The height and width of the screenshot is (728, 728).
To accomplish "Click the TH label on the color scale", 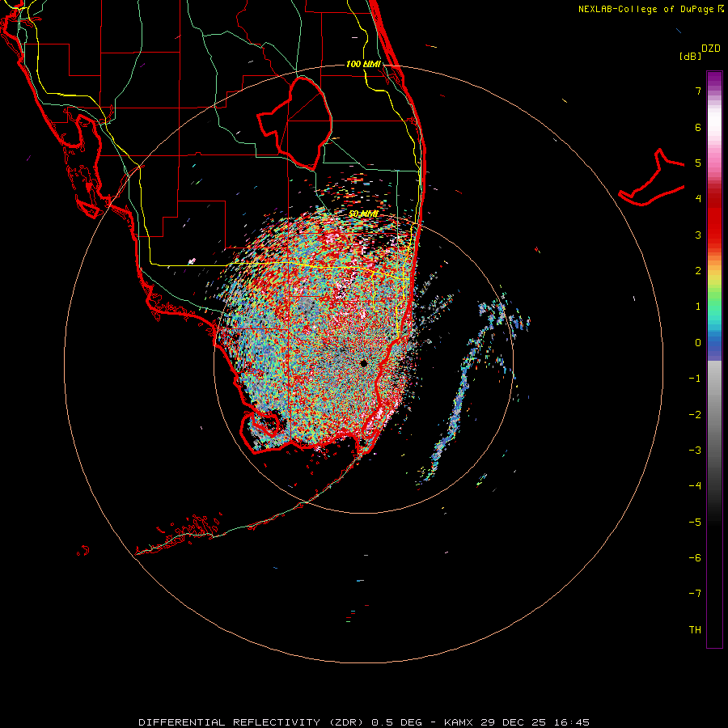I will coord(695,630).
